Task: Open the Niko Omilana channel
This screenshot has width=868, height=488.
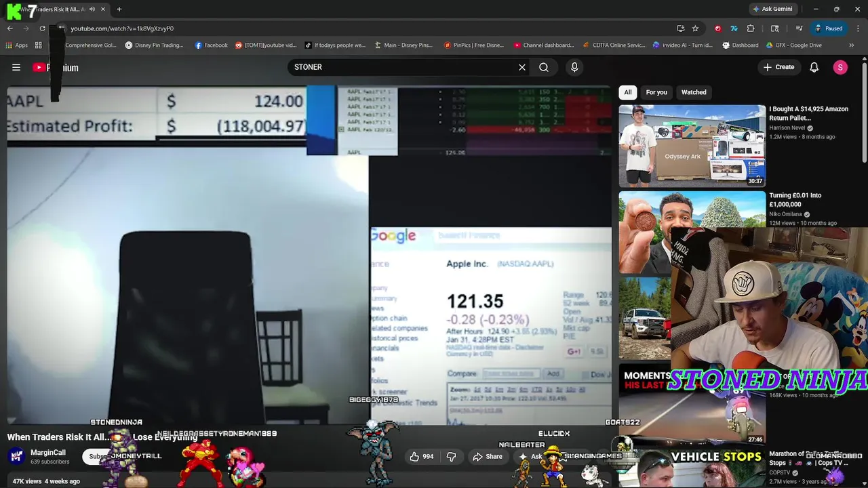Action: [x=785, y=214]
